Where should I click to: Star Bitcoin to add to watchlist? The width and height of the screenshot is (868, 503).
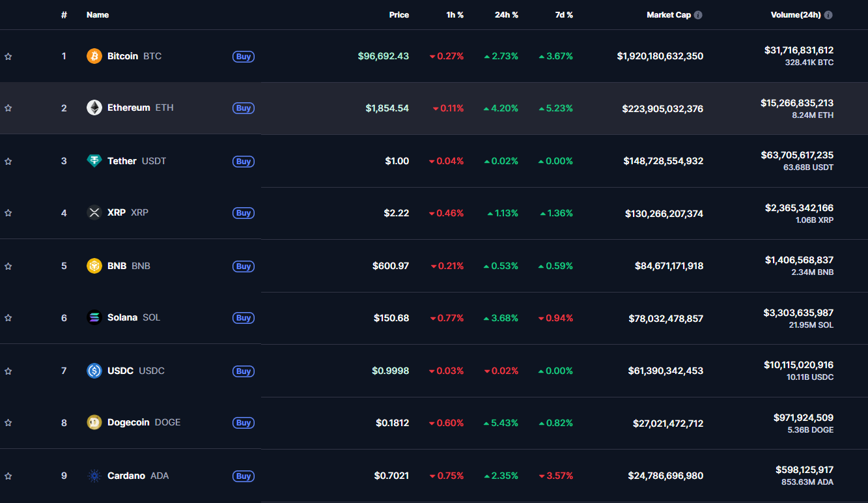tap(8, 57)
